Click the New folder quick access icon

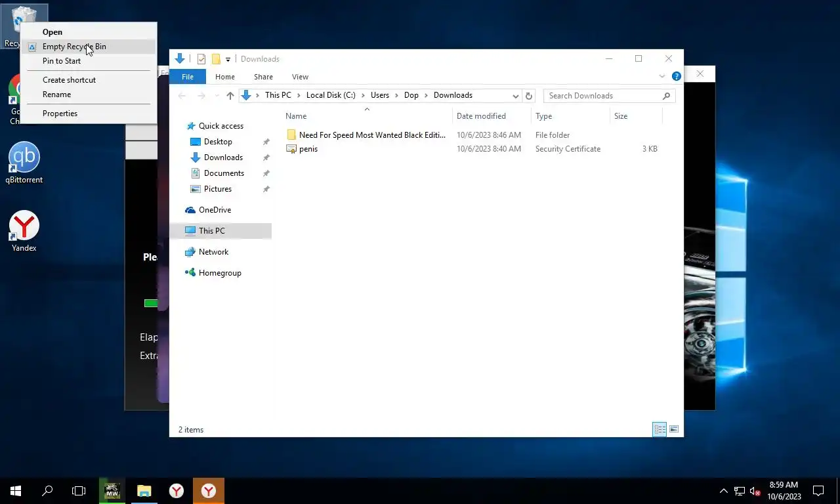point(216,59)
